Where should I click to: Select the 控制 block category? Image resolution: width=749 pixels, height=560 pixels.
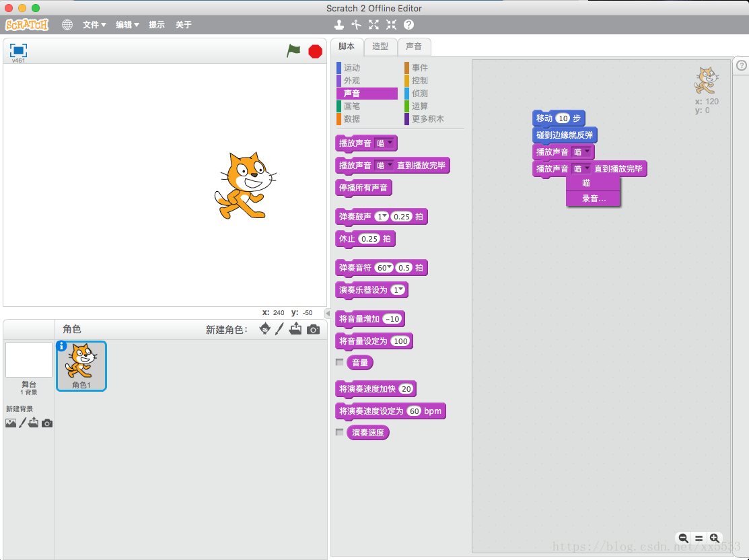(x=434, y=81)
